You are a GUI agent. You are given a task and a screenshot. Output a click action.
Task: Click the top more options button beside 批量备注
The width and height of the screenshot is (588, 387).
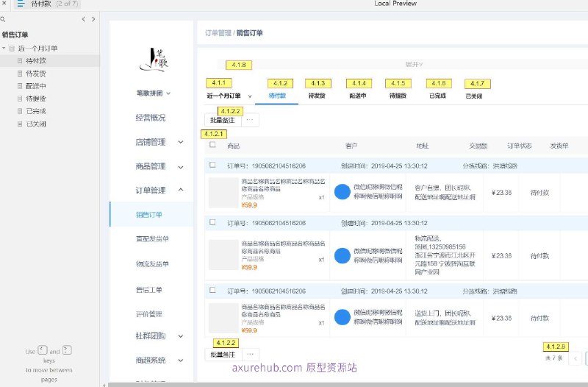coord(250,120)
